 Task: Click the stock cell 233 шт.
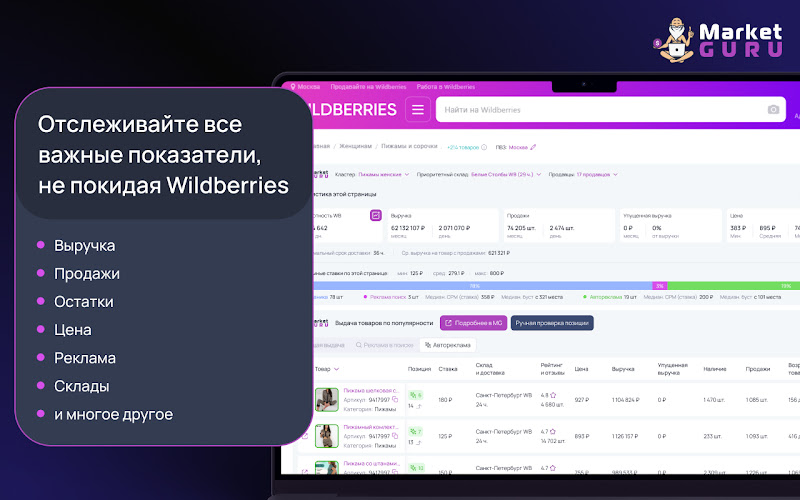point(712,436)
